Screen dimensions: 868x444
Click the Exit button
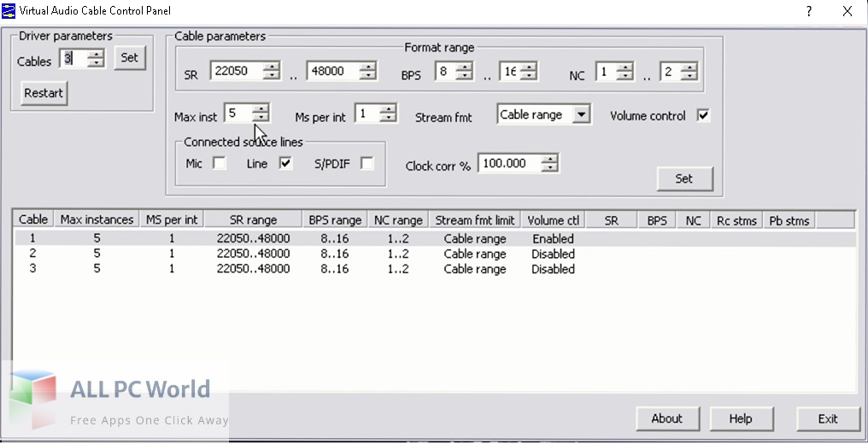pos(828,418)
